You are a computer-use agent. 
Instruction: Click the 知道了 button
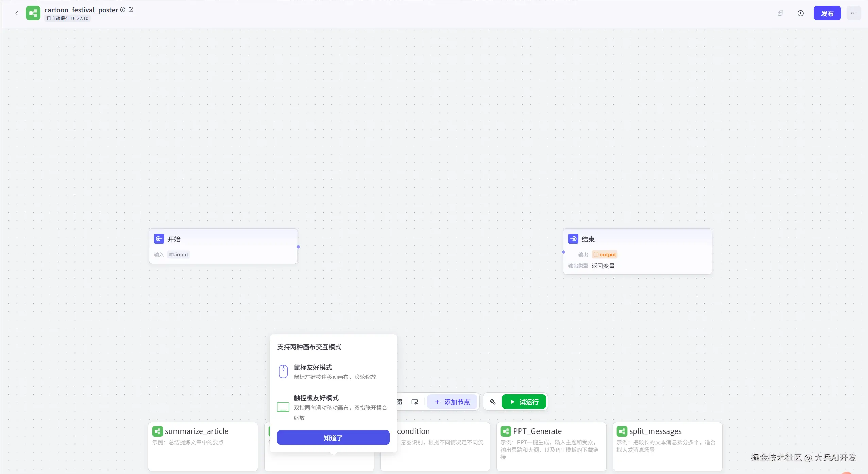pyautogui.click(x=333, y=438)
